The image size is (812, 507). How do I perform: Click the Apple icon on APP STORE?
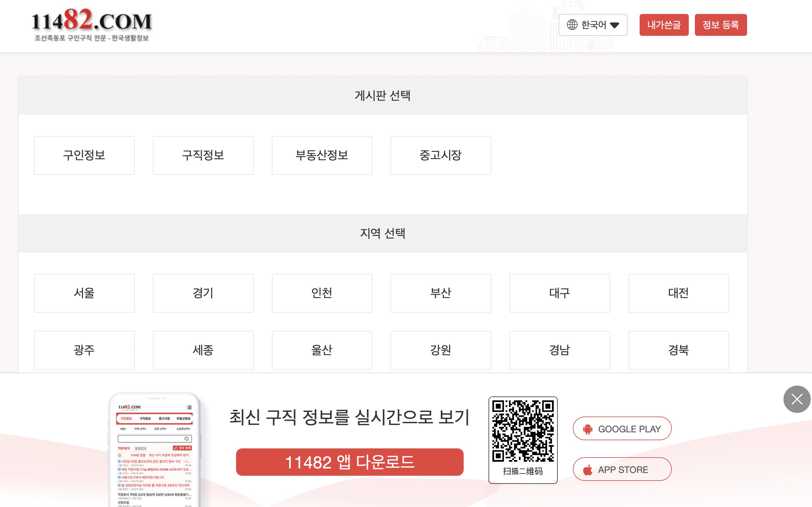tap(587, 469)
